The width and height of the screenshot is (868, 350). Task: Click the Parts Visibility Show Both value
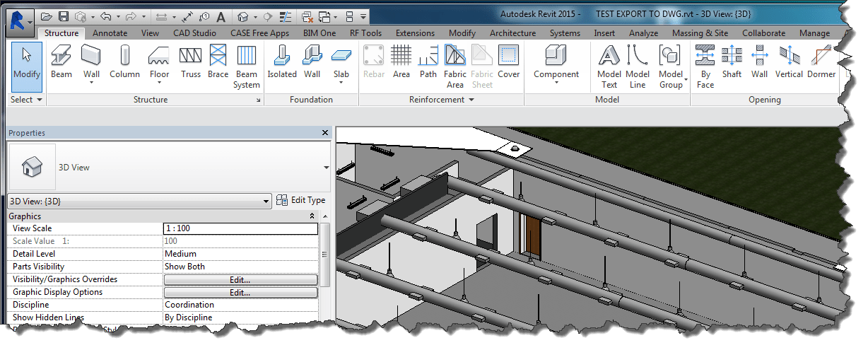pyautogui.click(x=241, y=267)
